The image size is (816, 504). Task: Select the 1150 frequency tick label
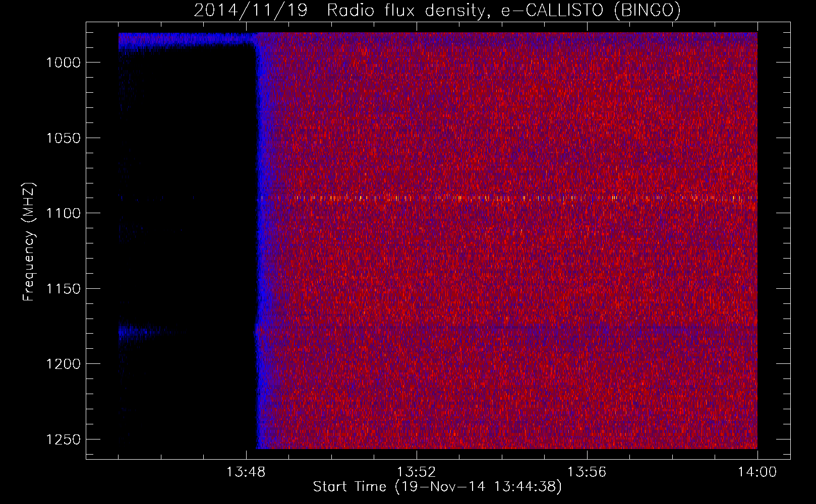[64, 289]
